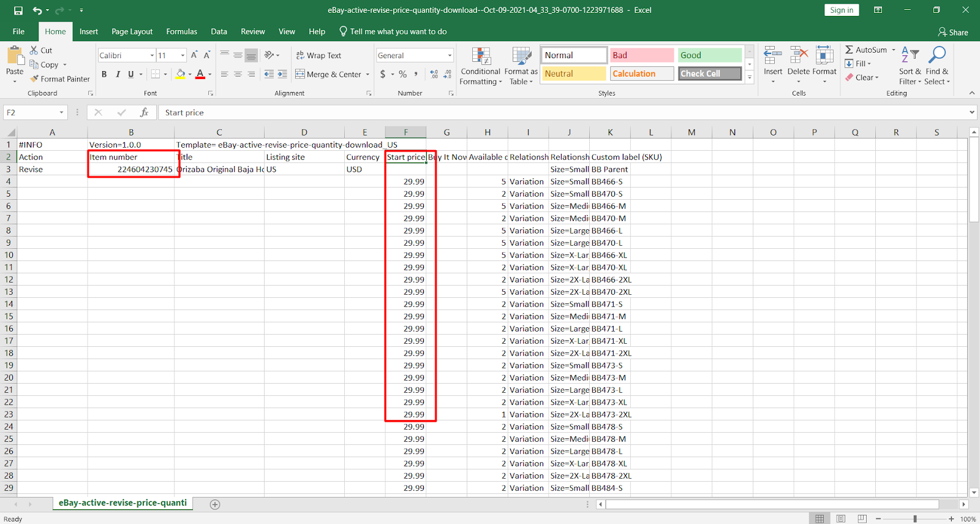
Task: Collapse the ribbon with the chevron
Action: pos(972,93)
